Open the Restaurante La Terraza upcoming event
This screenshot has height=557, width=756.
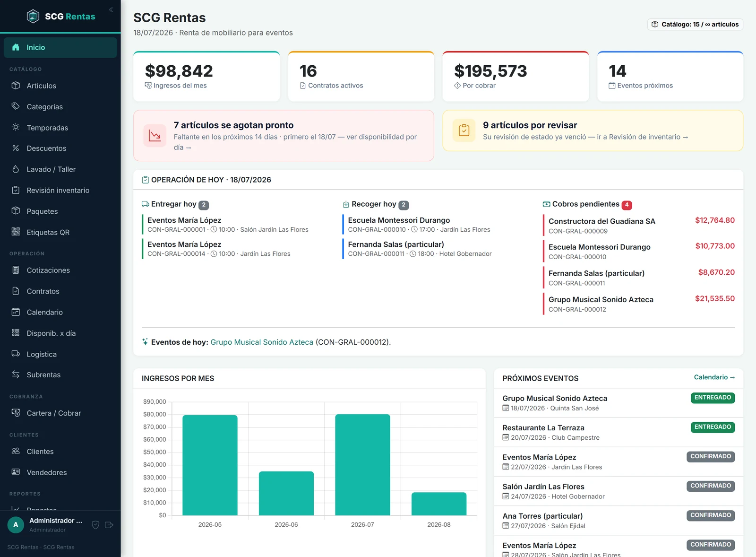pos(619,432)
